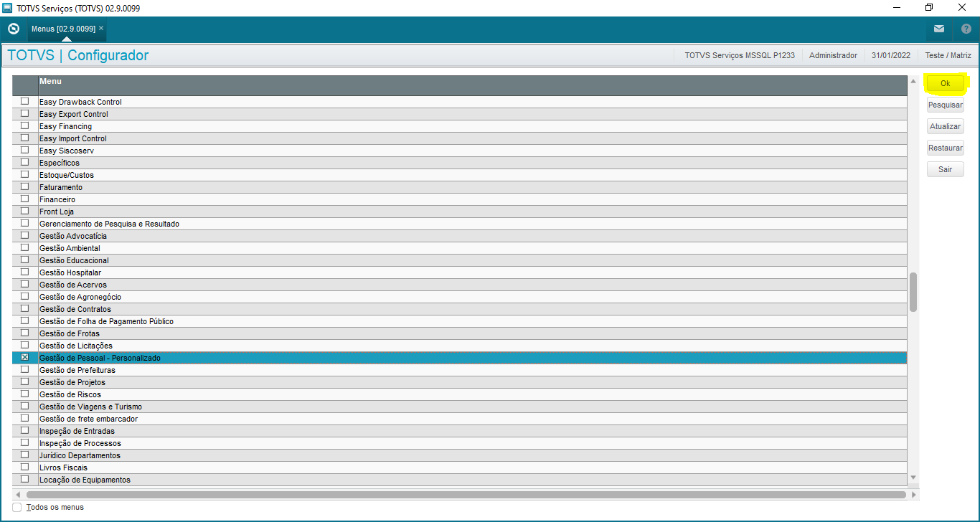Check the Gestão Hospitalar checkbox
Viewport: 980px width, 522px height.
25,272
